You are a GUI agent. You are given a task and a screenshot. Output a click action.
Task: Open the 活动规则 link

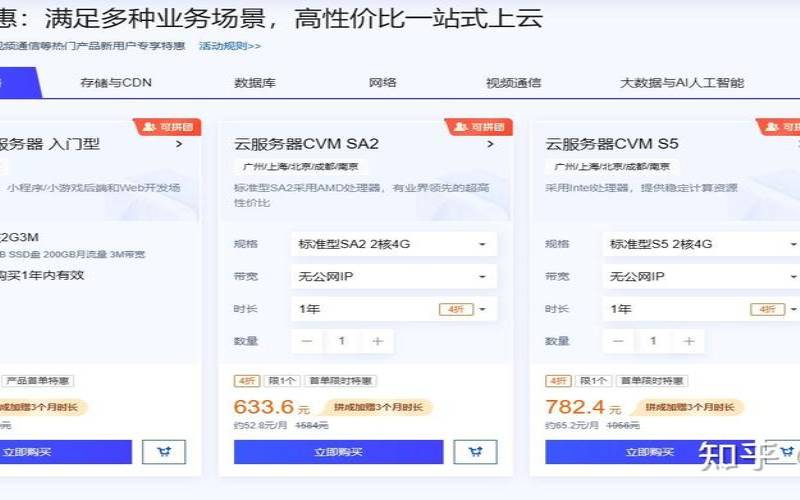tap(230, 46)
